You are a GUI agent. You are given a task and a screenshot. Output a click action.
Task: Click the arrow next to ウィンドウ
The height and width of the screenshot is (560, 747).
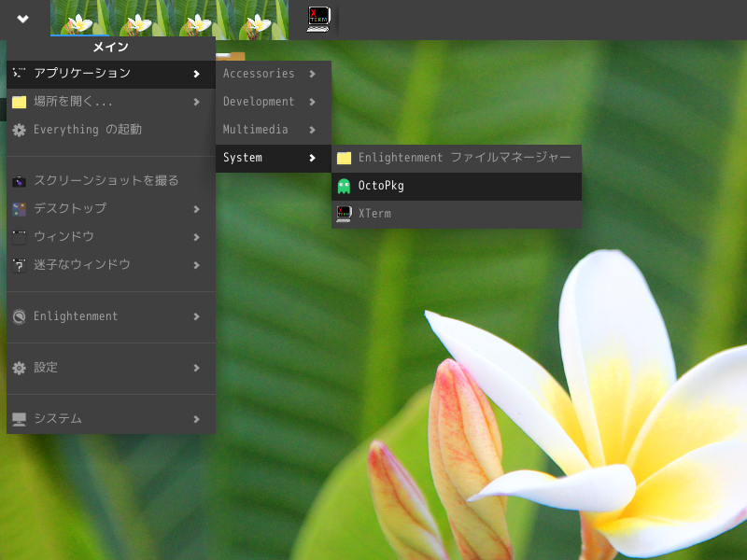196,237
